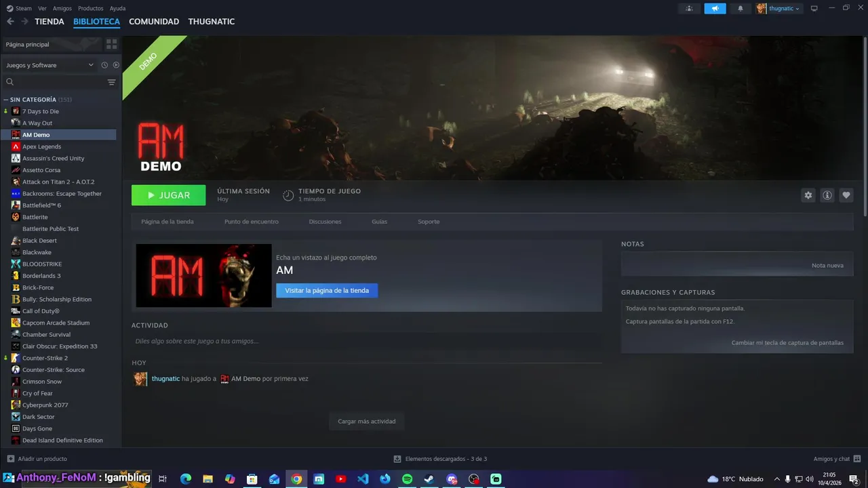Expand the Juegos y Software dropdown
Image resolution: width=868 pixels, height=488 pixels.
50,65
